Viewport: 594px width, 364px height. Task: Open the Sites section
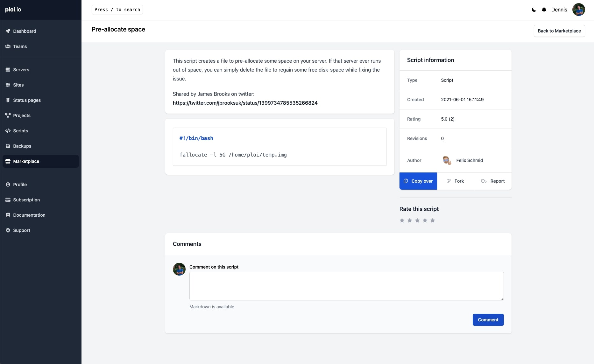pyautogui.click(x=18, y=85)
